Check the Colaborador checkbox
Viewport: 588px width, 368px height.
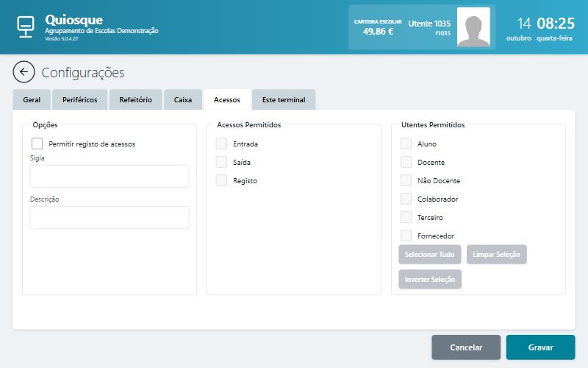[x=406, y=199]
